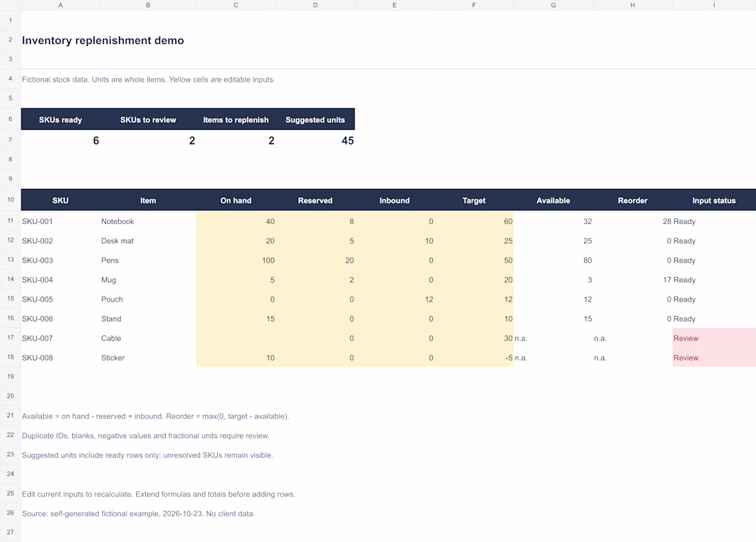Click the "Reserved" table header
This screenshot has height=542, width=756.
(x=315, y=201)
